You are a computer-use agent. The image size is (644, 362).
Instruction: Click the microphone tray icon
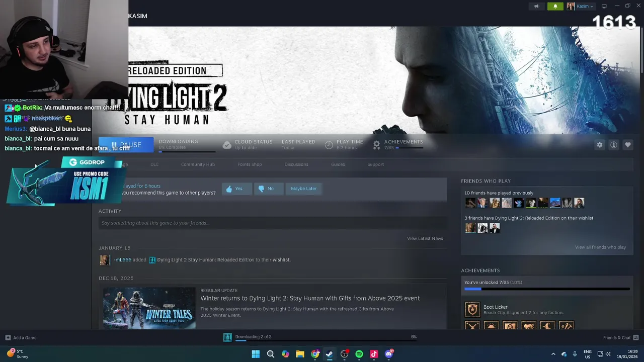click(575, 354)
